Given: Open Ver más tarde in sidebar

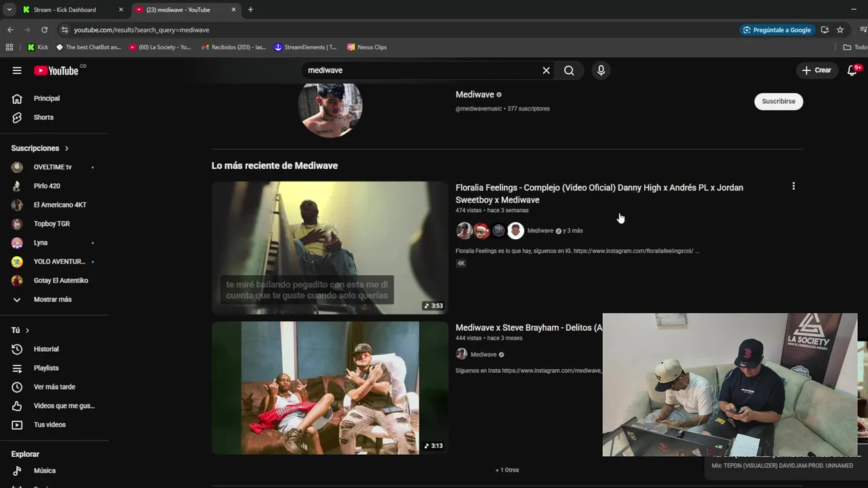Looking at the screenshot, I should click(54, 387).
